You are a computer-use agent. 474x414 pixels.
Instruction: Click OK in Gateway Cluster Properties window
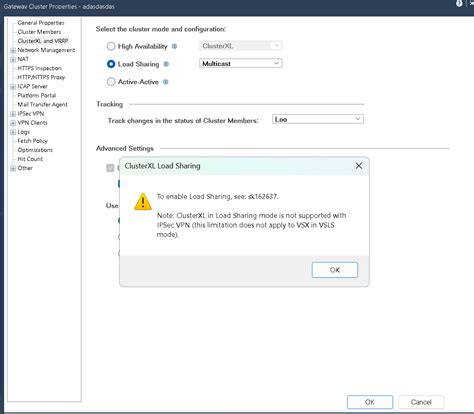370,402
